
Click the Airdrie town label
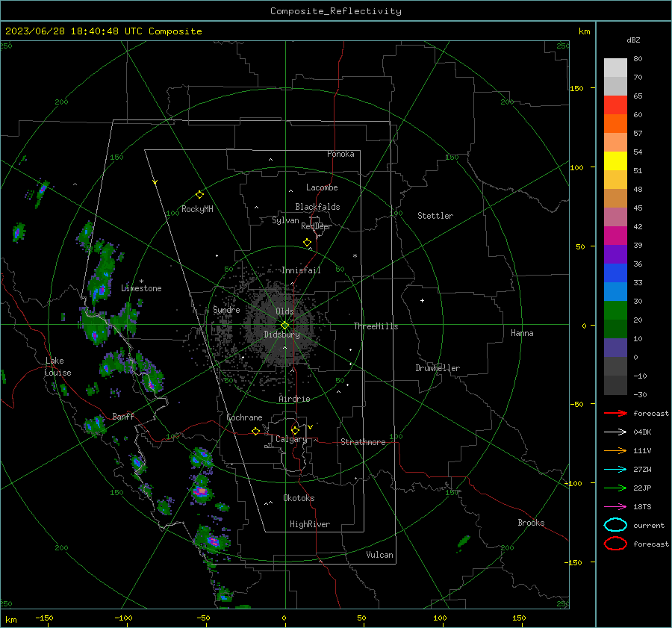[x=294, y=399]
